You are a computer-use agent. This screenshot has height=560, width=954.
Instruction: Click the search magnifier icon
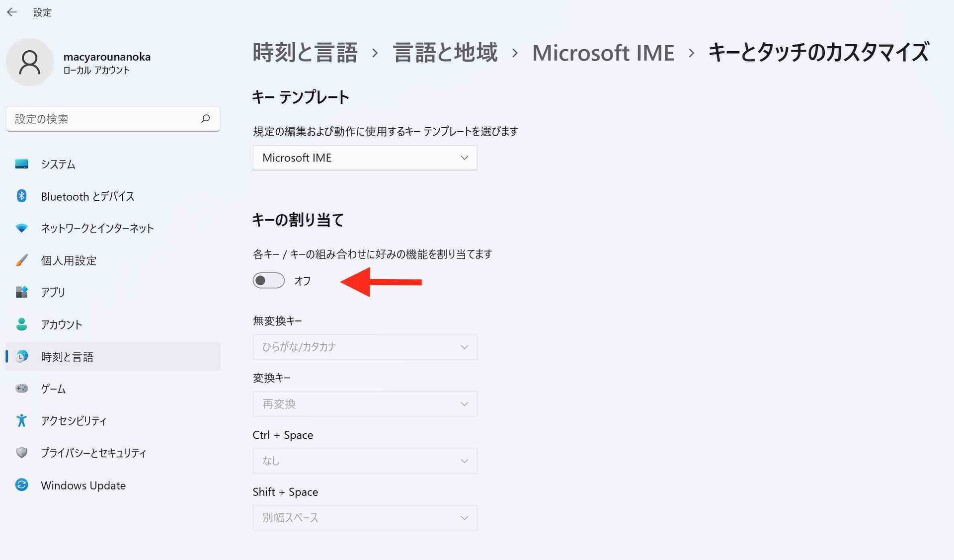click(205, 118)
